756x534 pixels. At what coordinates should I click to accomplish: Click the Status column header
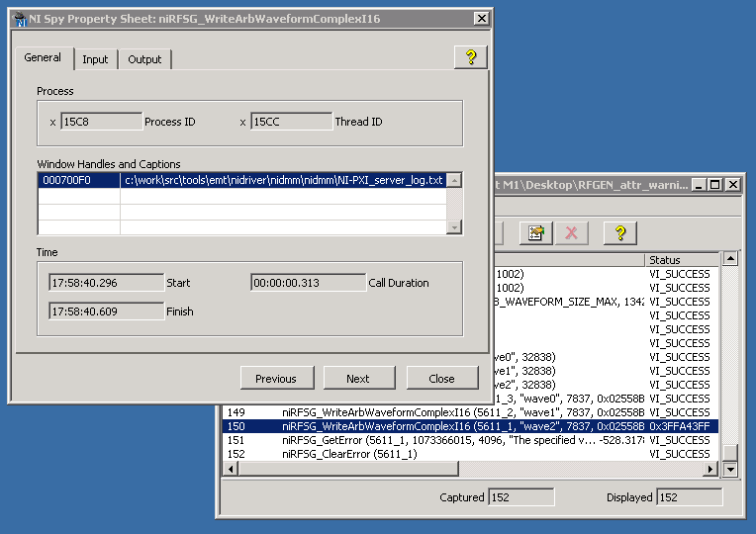coord(682,260)
